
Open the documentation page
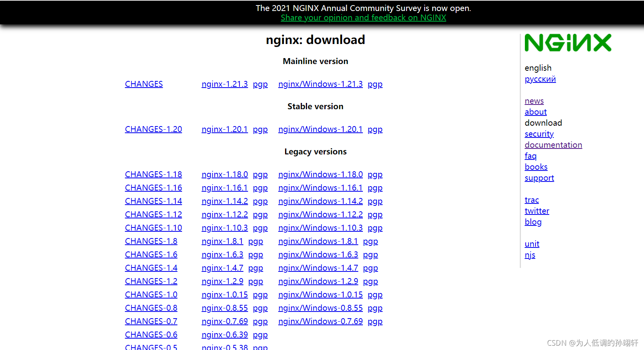(553, 145)
